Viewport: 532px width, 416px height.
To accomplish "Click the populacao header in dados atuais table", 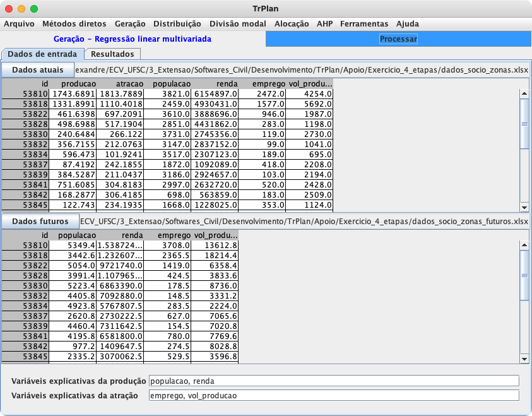I will point(167,84).
